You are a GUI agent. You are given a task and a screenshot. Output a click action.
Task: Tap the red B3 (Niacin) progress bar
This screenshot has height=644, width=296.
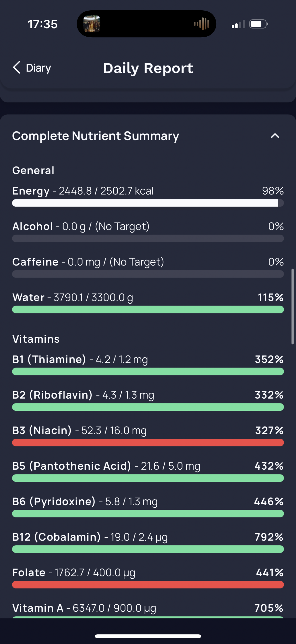148,443
